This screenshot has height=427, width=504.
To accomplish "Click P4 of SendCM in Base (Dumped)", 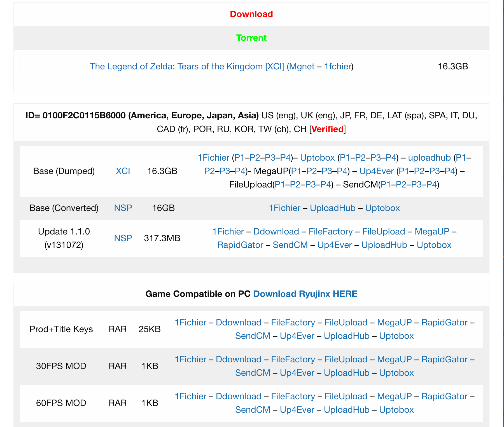I will coord(432,184).
